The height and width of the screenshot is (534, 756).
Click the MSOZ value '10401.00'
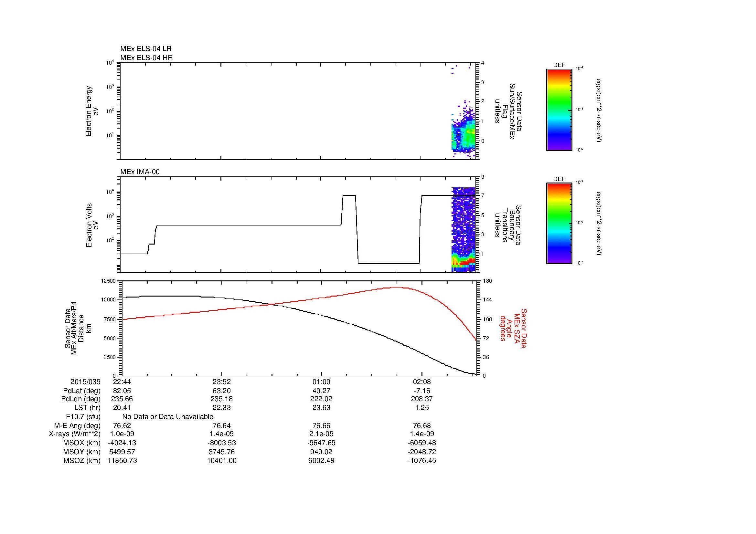pyautogui.click(x=222, y=461)
